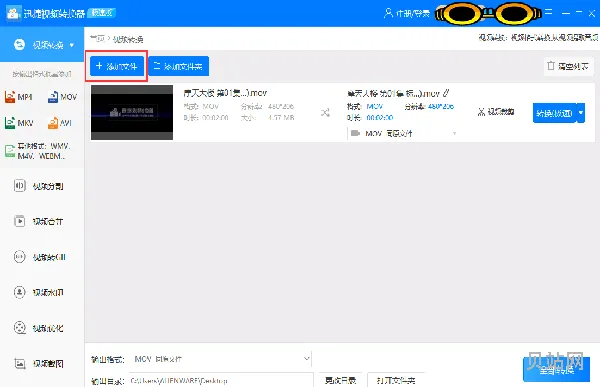Expand the arrow beside the convert button
600x387 pixels.
click(x=581, y=113)
